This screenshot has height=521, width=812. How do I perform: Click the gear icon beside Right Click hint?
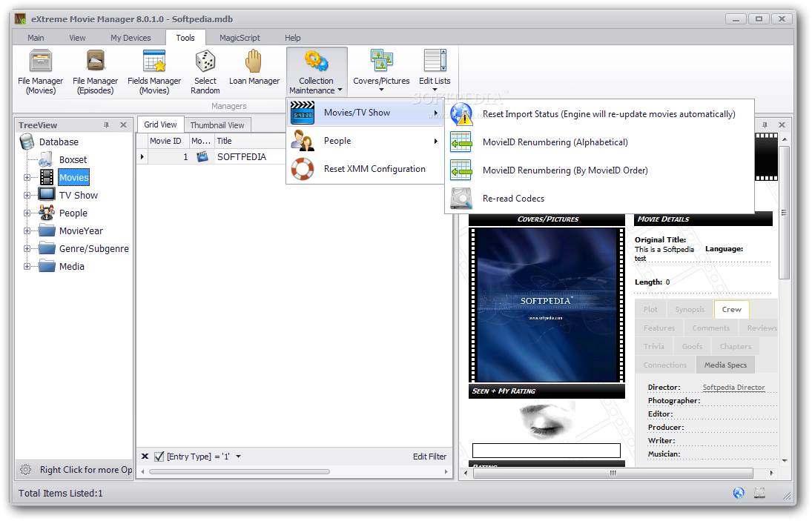[x=25, y=470]
